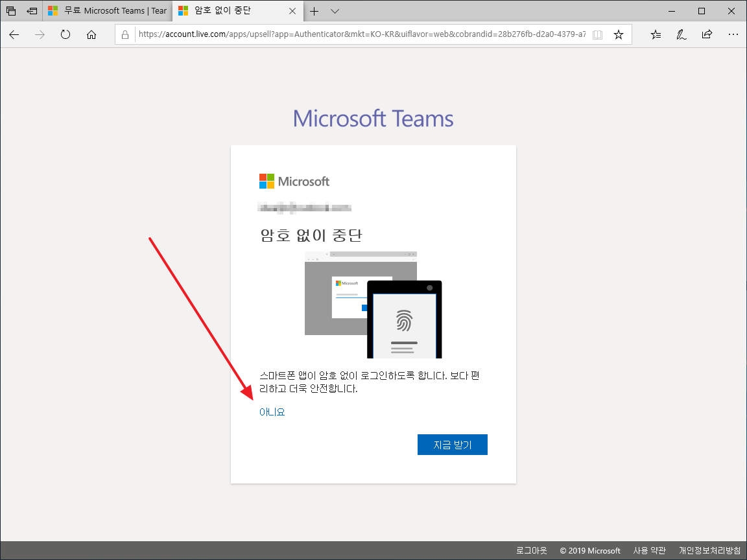Expand the tab preview chevron
The image size is (747, 560).
click(x=335, y=11)
